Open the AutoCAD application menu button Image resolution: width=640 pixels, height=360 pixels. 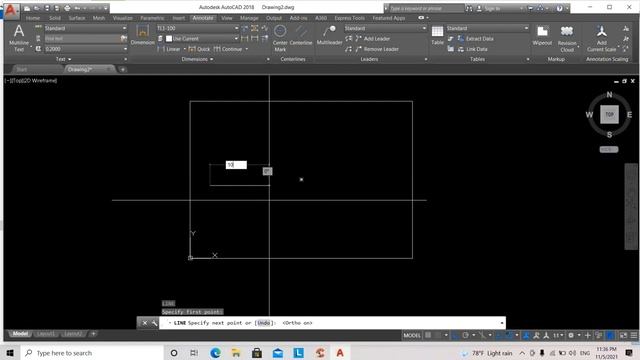11,11
